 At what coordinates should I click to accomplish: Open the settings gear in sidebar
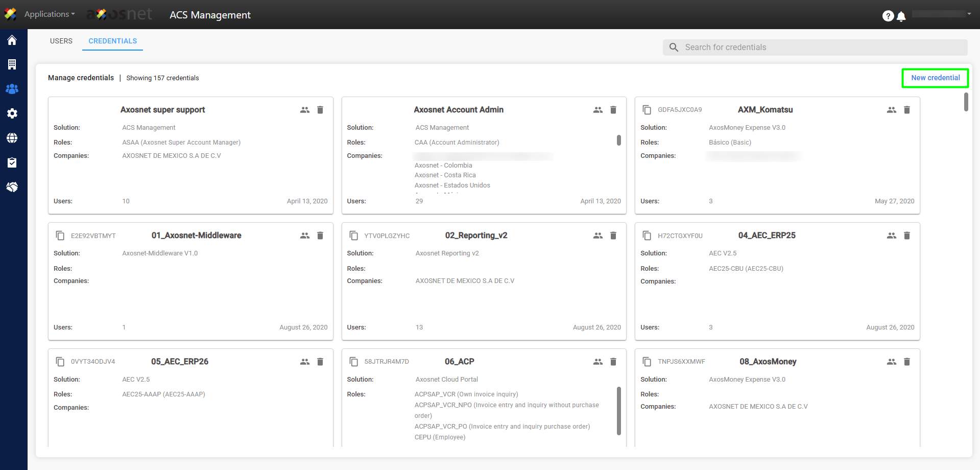[x=12, y=113]
